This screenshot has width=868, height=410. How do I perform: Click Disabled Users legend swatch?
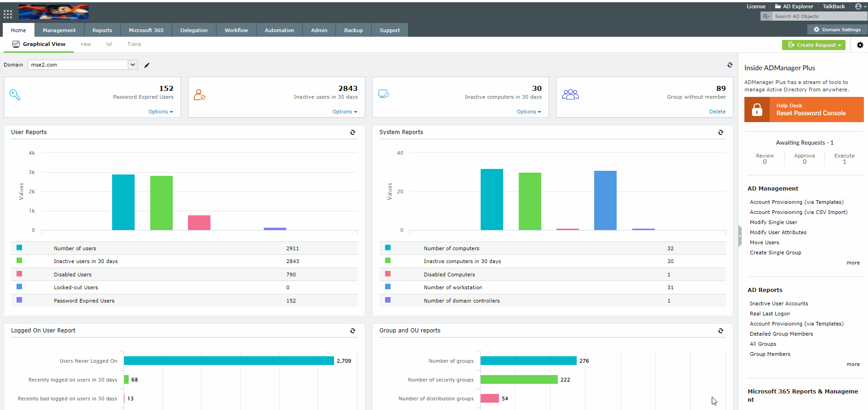[19, 274]
